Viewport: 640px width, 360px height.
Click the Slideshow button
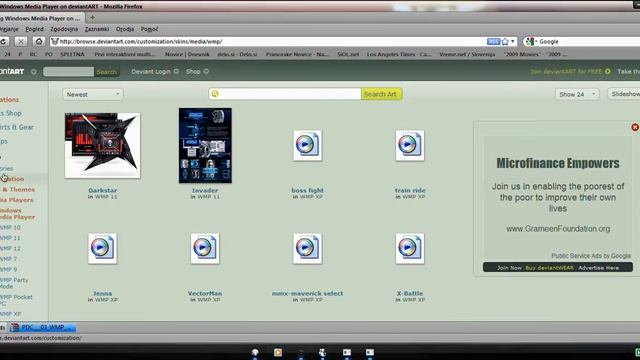[x=624, y=94]
